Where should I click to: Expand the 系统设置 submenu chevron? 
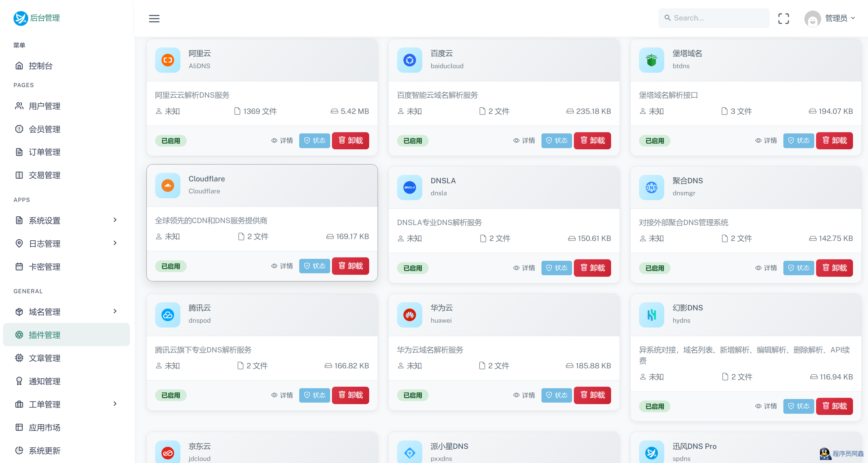click(x=115, y=220)
